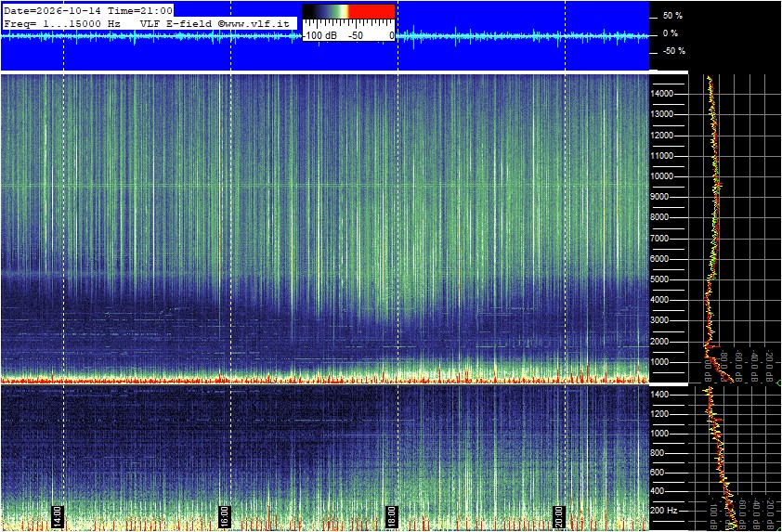This screenshot has width=782, height=532.
Task: Click the 14000 Hz frequency axis label
Action: 662,94
